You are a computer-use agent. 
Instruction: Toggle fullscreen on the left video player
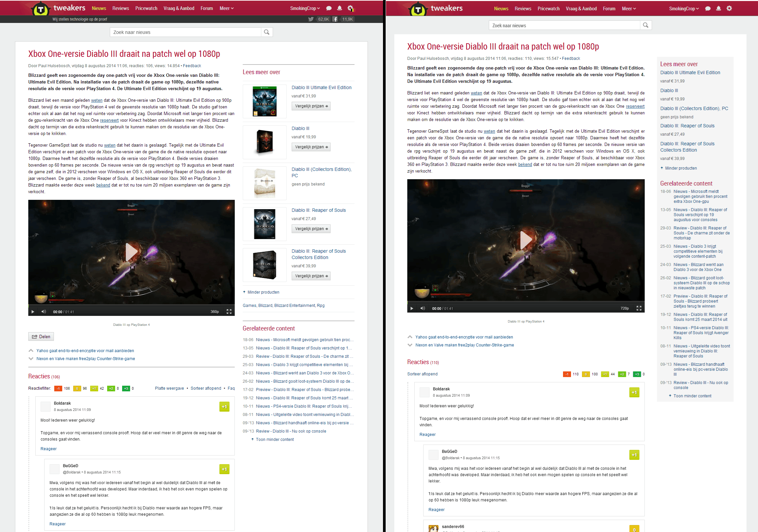point(229,312)
